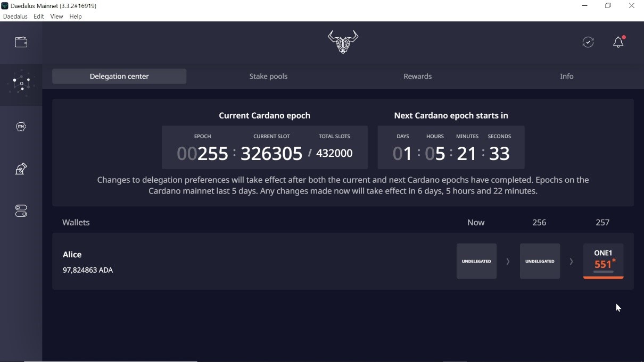Click the UNDELEGATED tile under epoch 256
Viewport: 644px width, 362px height.
tap(540, 261)
